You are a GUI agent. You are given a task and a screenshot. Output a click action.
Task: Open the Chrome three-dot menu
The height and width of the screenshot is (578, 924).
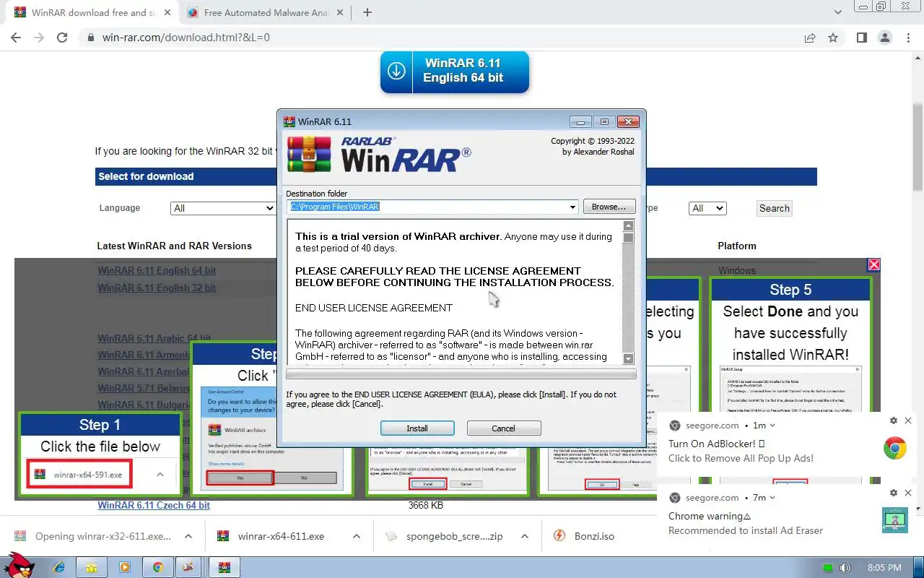(908, 38)
